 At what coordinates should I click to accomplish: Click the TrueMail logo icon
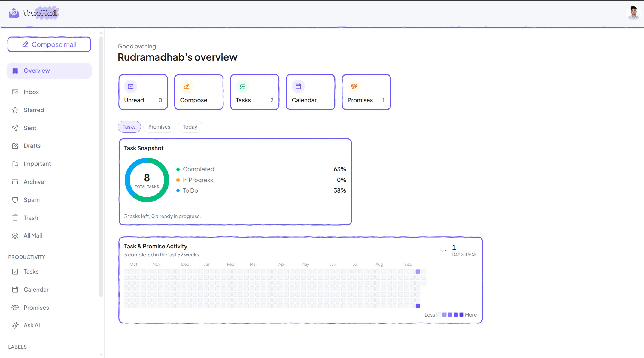14,13
